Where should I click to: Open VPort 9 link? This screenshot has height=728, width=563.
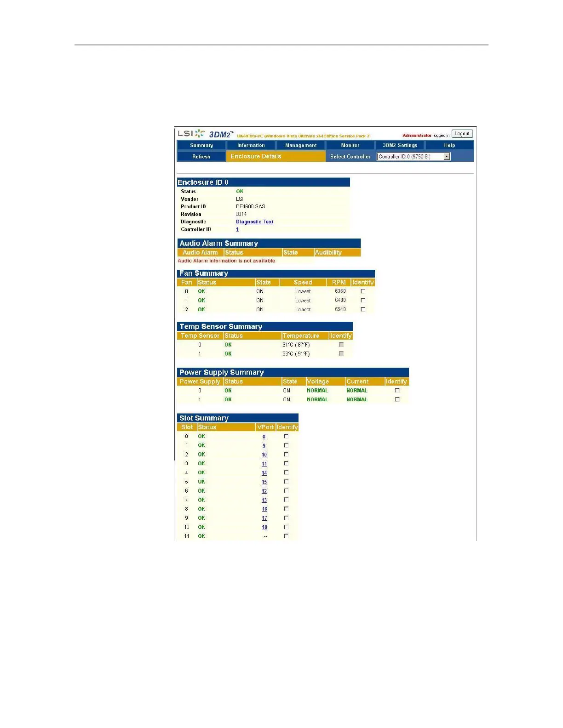pos(264,446)
